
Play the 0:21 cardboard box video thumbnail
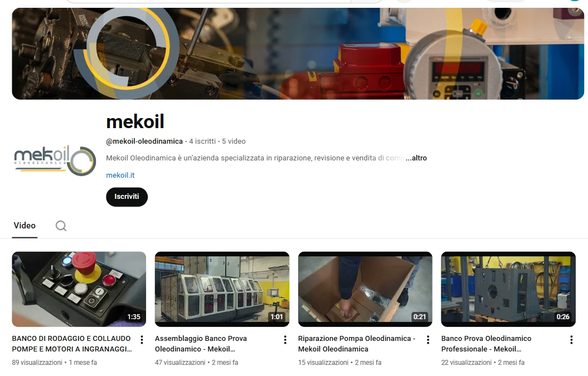(365, 289)
